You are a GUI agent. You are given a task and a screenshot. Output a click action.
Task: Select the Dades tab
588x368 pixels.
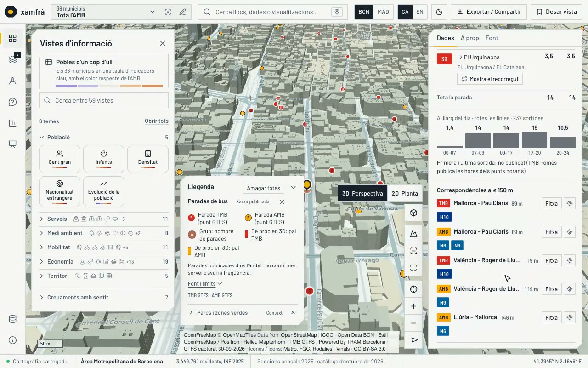click(445, 38)
